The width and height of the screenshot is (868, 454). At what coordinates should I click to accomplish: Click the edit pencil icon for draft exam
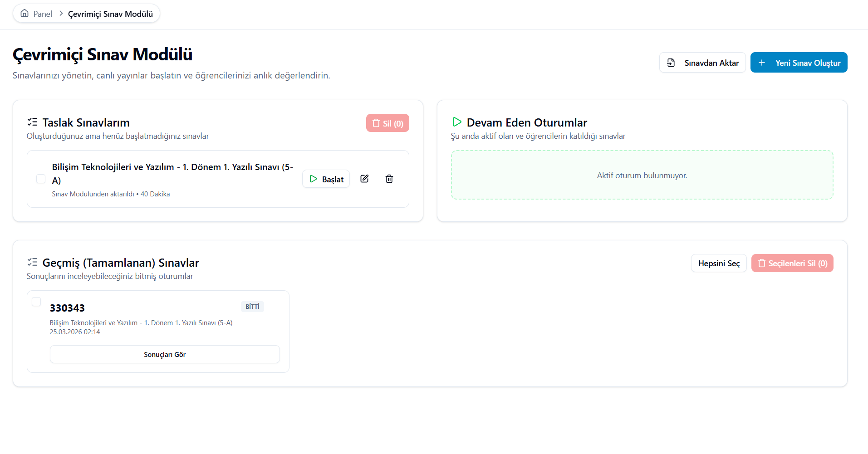click(364, 179)
